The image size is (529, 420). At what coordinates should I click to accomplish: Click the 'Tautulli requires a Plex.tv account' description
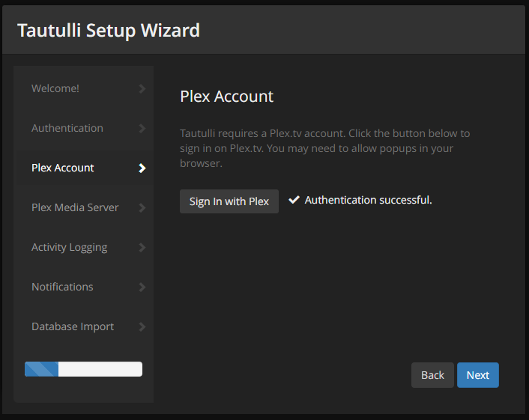324,148
